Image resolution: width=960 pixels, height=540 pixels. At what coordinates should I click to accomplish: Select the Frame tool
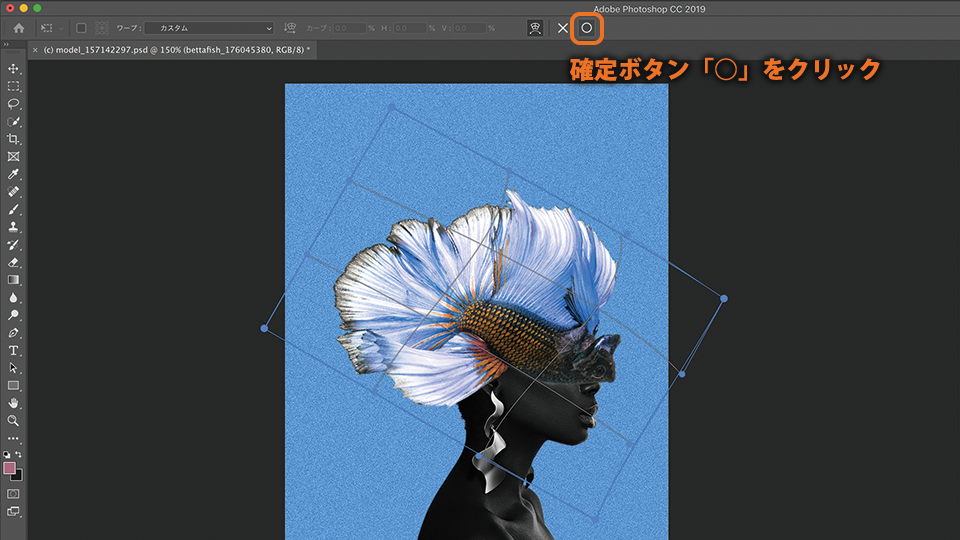[x=13, y=157]
